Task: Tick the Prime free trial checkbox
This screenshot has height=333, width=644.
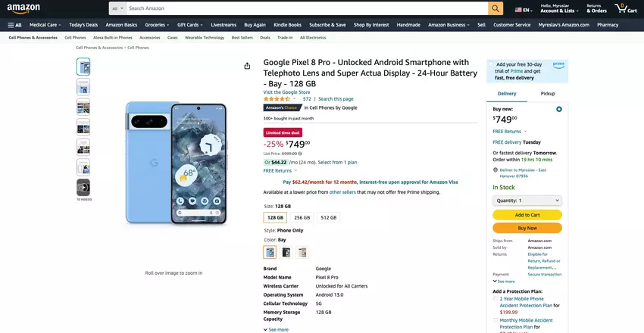Action: [x=491, y=64]
